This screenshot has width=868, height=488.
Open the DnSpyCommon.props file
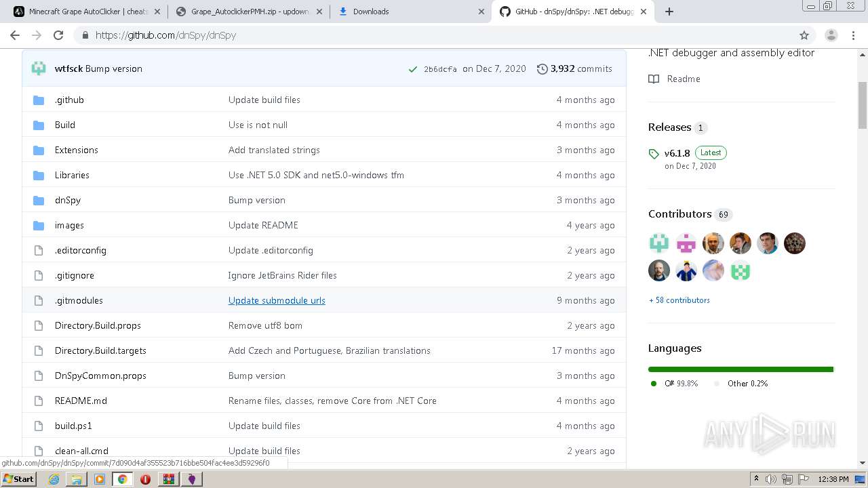click(x=100, y=376)
